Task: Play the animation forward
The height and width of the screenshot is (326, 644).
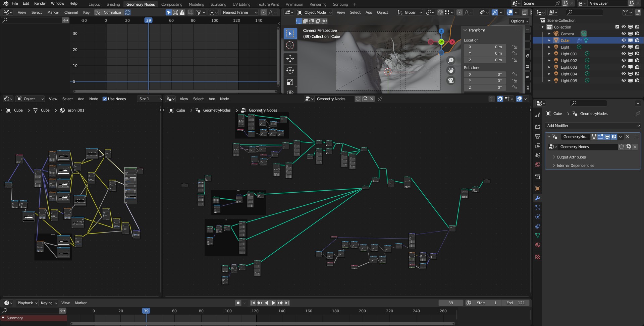Action: pyautogui.click(x=273, y=303)
